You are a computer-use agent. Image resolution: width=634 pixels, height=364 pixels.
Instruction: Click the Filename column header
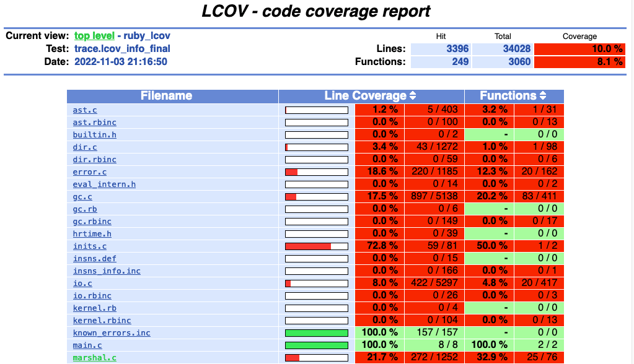[166, 96]
